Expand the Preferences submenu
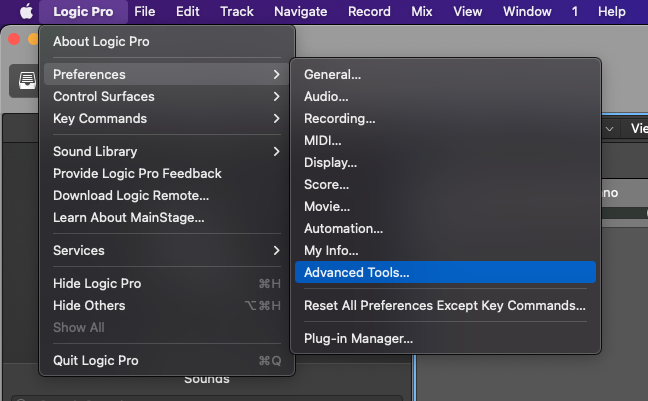Viewport: 648px width, 401px height. click(x=167, y=74)
